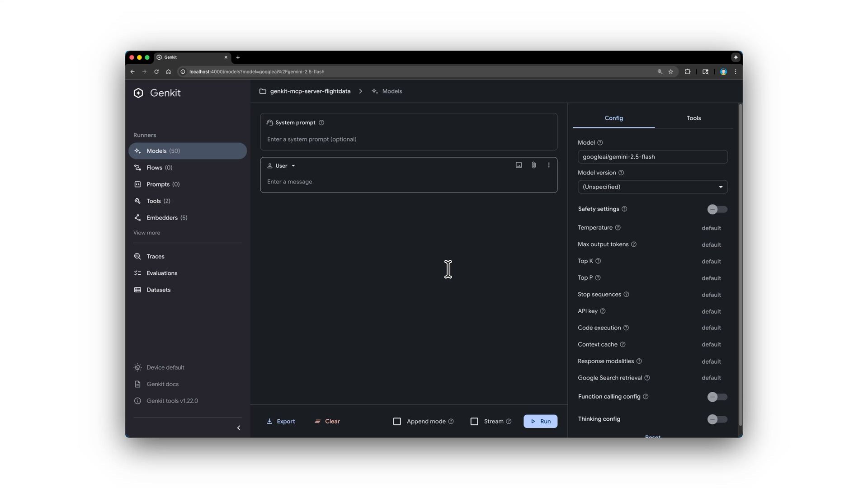Click the Temperature help question icon
Screen dimensions: 868x488
[618, 228]
